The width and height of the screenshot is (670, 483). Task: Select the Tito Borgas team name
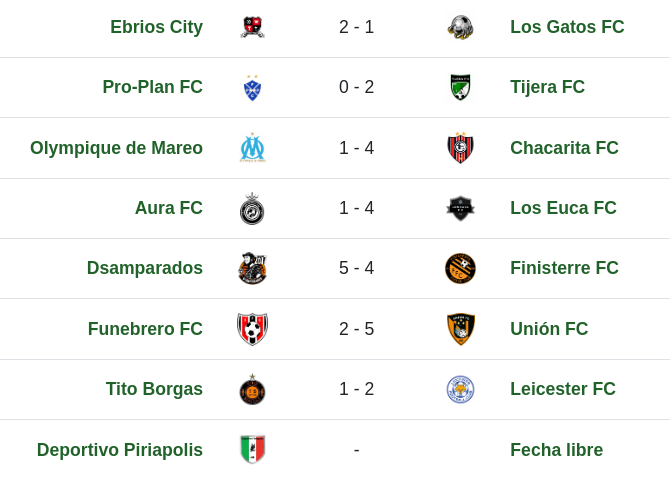click(154, 389)
